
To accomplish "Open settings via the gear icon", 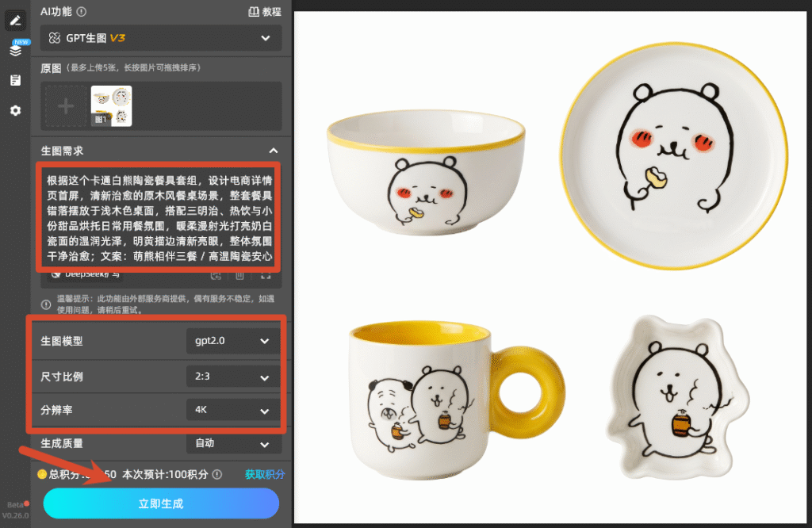I will pyautogui.click(x=16, y=110).
